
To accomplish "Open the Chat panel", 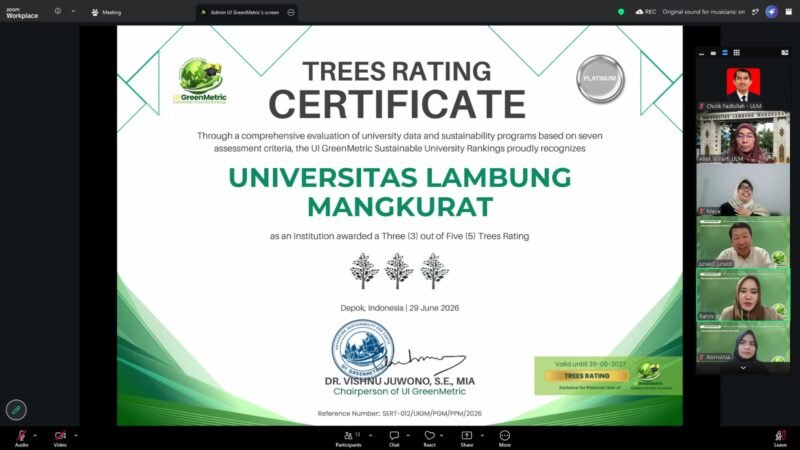I will [x=394, y=438].
